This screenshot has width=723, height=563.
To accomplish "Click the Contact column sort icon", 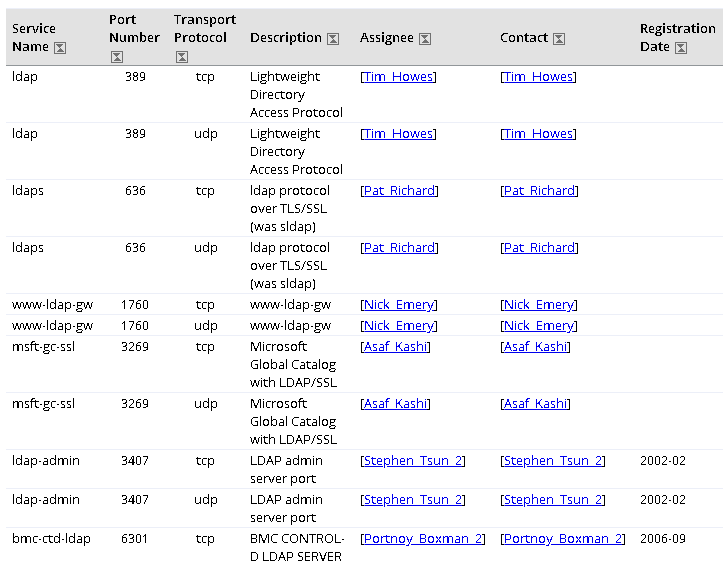I will click(559, 39).
